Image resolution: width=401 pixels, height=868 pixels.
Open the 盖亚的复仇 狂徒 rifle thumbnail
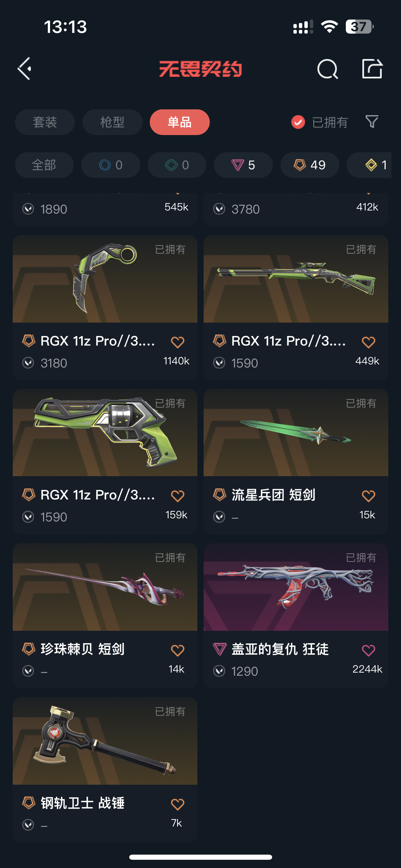point(296,587)
